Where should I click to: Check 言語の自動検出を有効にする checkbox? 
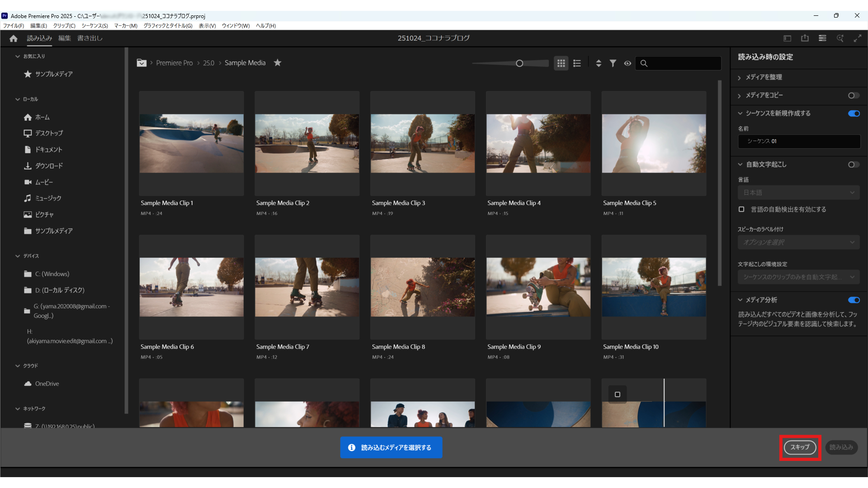(x=741, y=209)
